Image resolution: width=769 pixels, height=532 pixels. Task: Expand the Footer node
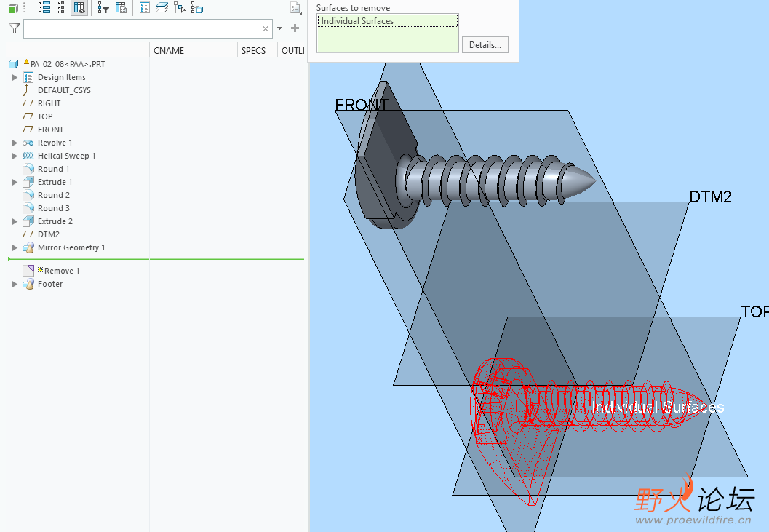(15, 284)
